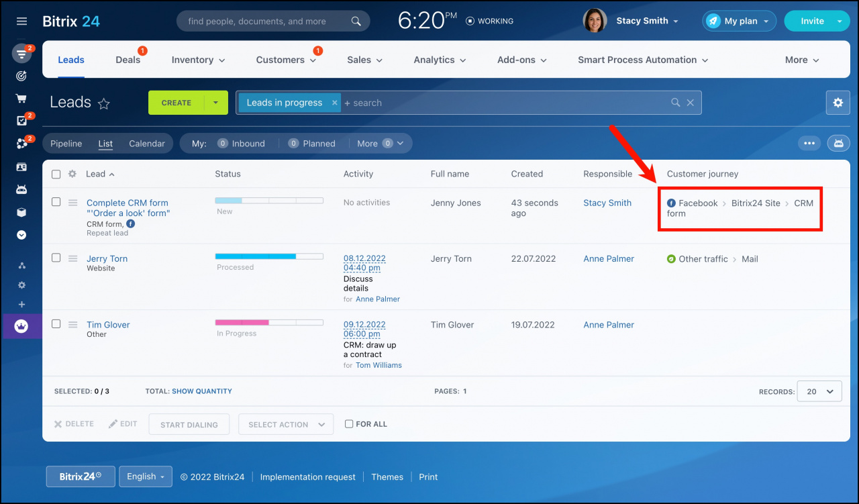Open the automation robot button

pos(838,143)
